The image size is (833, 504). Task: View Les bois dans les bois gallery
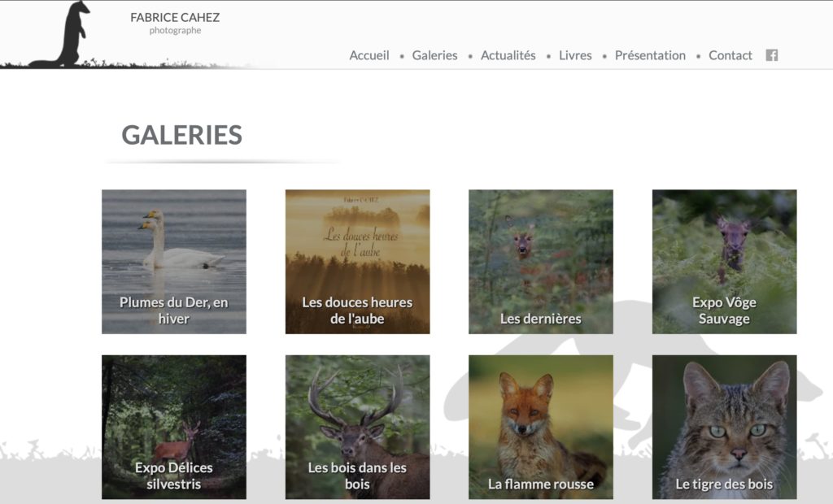point(358,427)
